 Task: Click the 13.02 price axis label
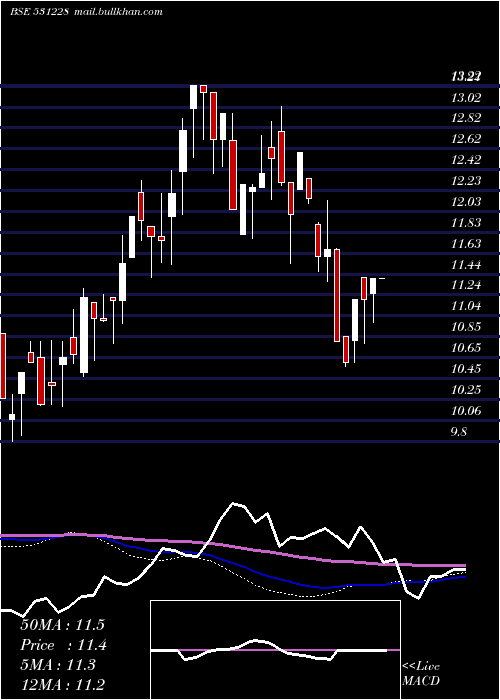pos(466,97)
